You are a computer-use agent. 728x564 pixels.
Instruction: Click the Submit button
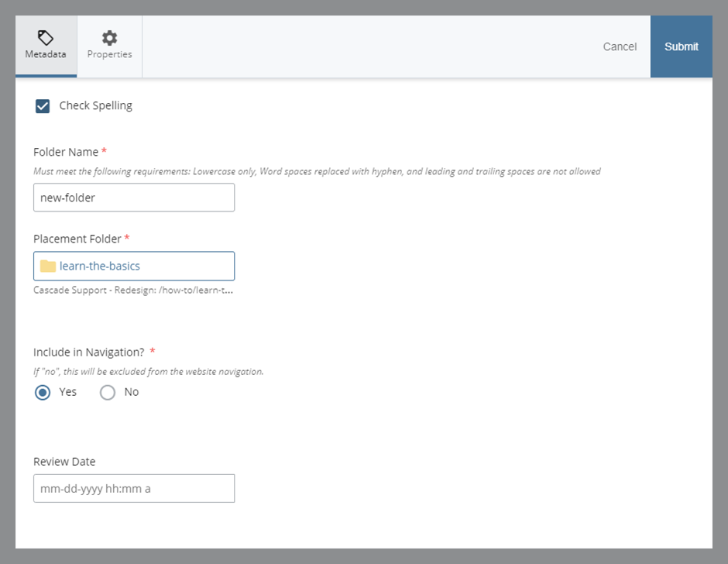(681, 46)
